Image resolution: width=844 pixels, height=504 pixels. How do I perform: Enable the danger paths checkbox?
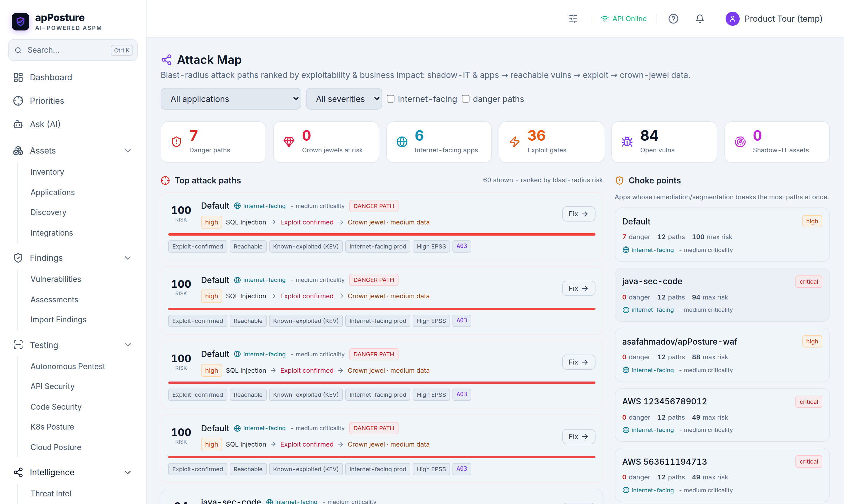tap(466, 99)
